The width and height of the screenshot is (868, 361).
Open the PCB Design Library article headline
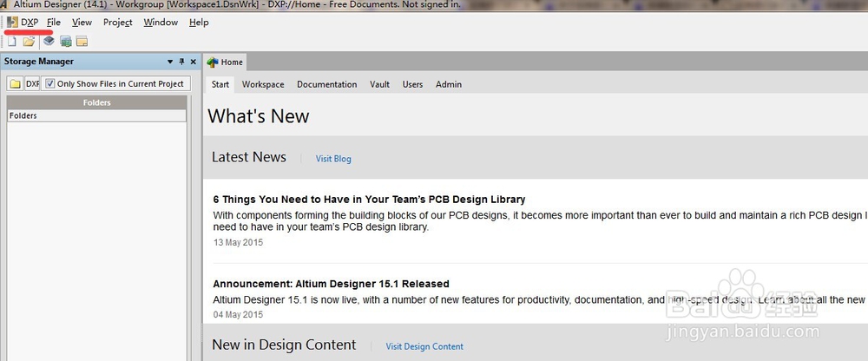369,200
